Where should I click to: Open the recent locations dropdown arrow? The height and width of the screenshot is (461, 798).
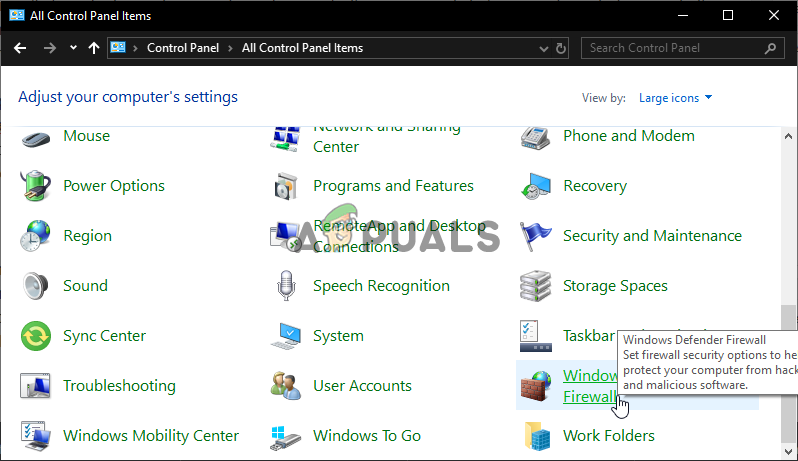(73, 48)
